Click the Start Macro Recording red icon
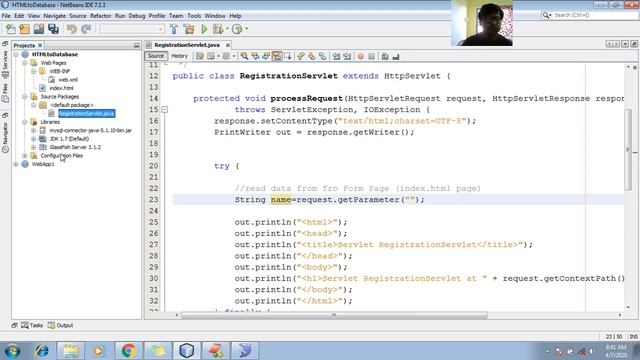Screen dimensions: 640x360 (x=361, y=56)
